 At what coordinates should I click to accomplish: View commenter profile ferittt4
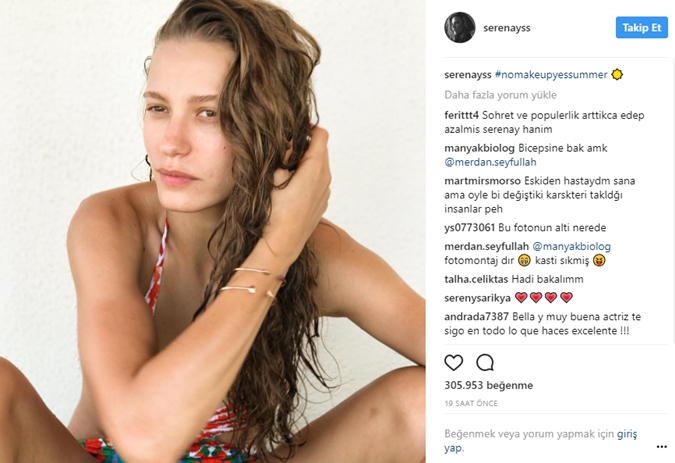tap(461, 115)
